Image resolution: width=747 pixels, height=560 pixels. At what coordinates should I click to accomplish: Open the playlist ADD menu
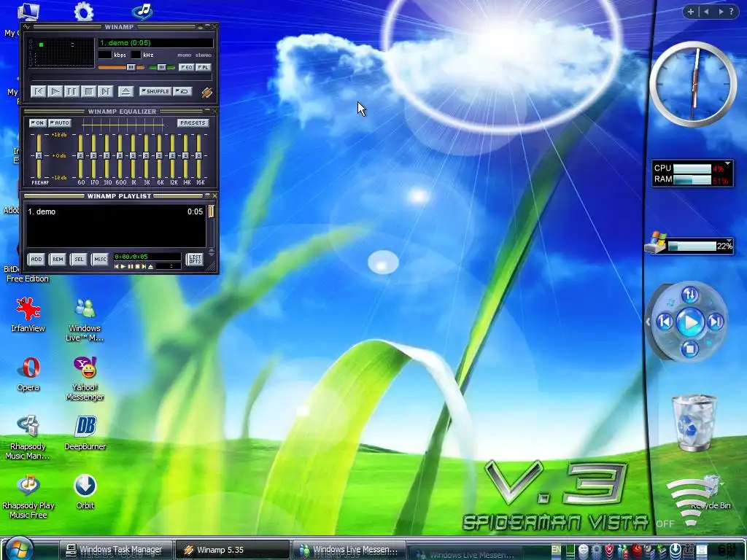[36, 259]
